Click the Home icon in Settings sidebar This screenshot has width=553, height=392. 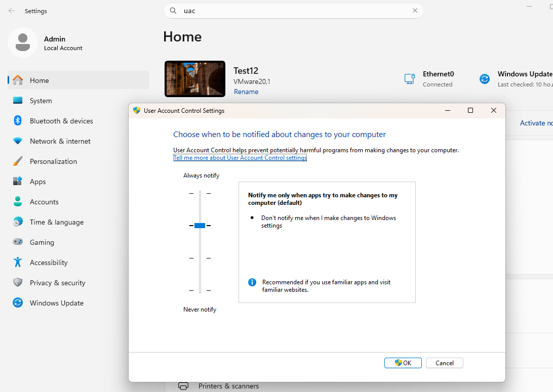click(x=18, y=80)
